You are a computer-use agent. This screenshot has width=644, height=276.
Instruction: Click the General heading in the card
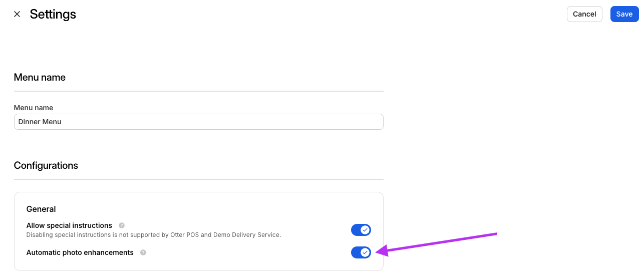41,209
